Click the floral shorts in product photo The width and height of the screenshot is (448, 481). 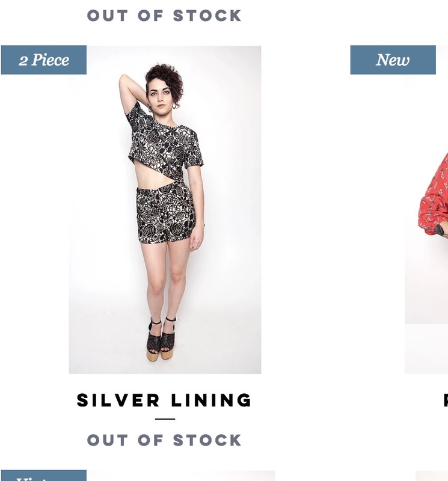tap(166, 213)
